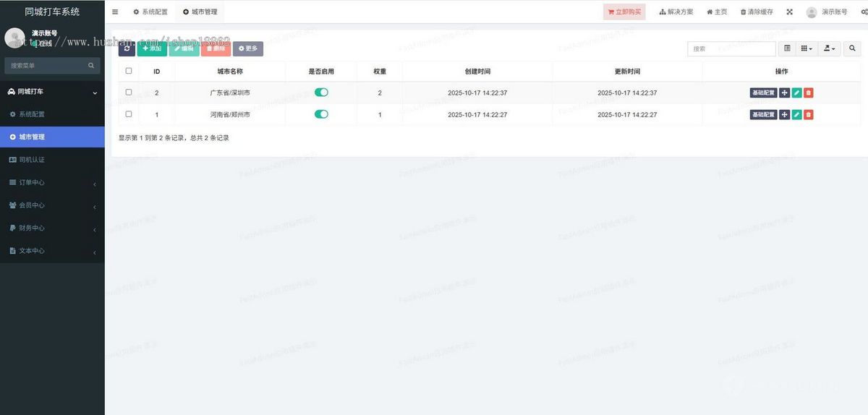Toggle the select-all checkbox in table header

(x=129, y=71)
